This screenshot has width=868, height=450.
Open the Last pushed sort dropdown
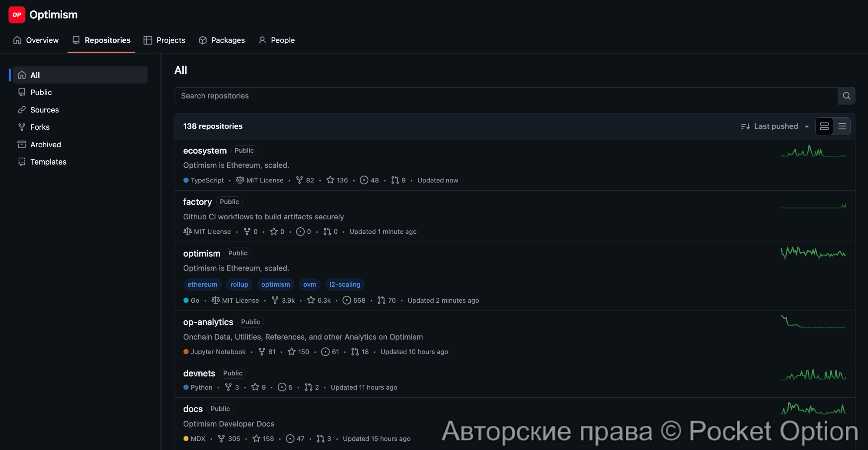point(775,126)
